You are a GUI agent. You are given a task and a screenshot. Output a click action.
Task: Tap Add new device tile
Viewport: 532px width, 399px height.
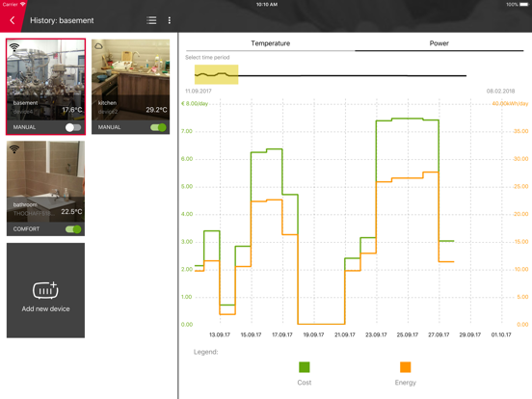pyautogui.click(x=46, y=290)
